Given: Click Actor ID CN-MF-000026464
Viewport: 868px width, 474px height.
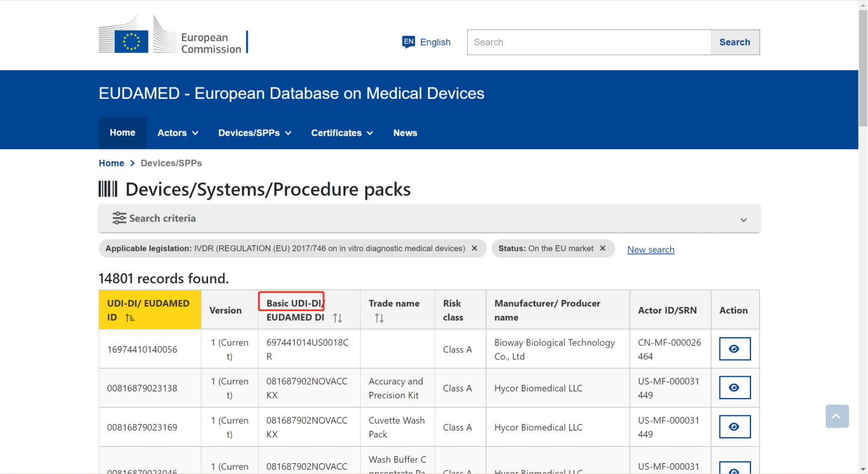Looking at the screenshot, I should [x=670, y=349].
